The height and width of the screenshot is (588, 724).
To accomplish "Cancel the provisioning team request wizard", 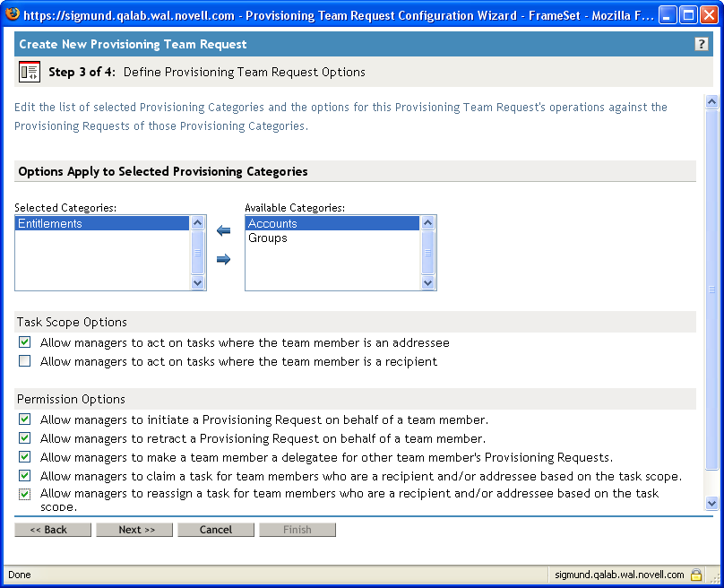I will pyautogui.click(x=216, y=530).
